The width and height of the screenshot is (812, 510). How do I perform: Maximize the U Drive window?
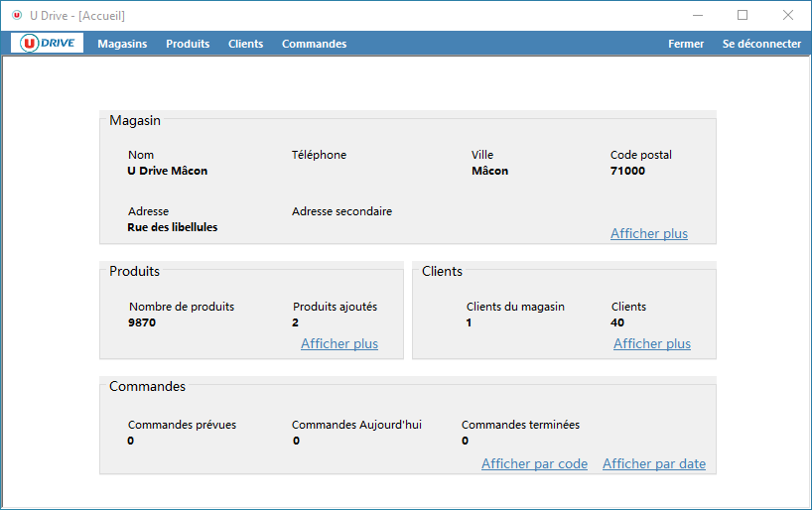(743, 16)
